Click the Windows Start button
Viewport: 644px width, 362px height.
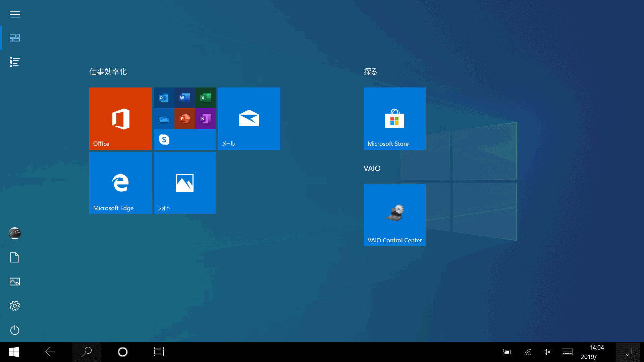(14, 352)
